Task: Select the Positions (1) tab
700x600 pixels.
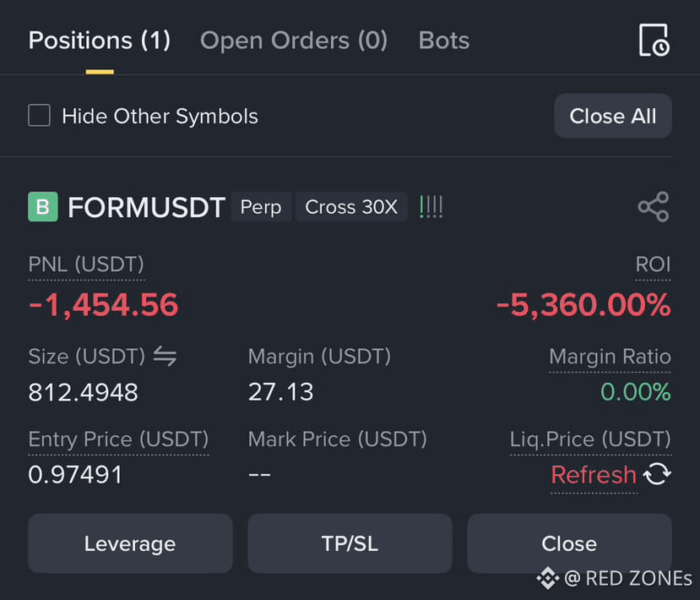Action: click(100, 41)
